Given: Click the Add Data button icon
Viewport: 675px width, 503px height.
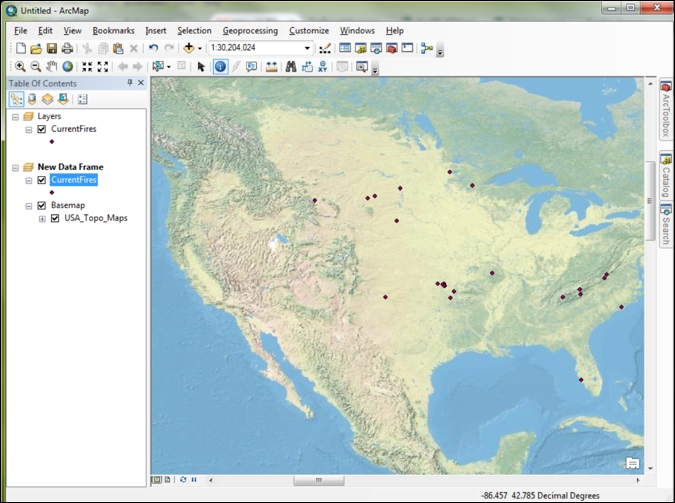Looking at the screenshot, I should [x=188, y=48].
